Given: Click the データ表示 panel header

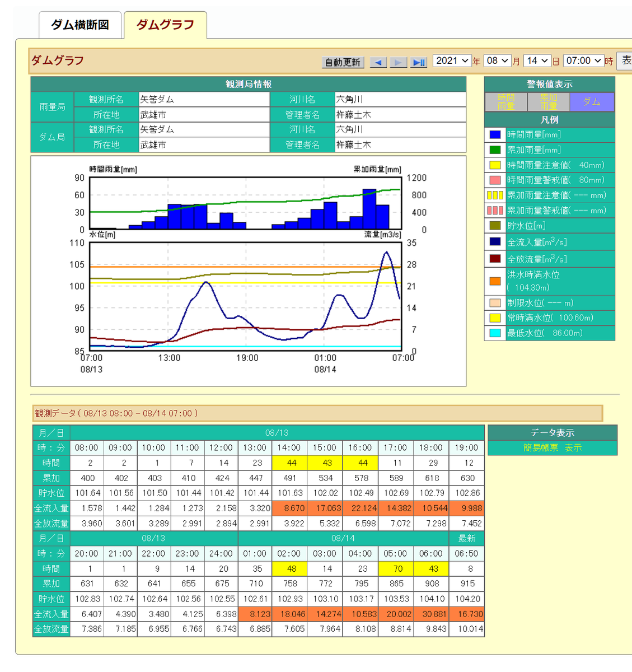Looking at the screenshot, I should [553, 433].
